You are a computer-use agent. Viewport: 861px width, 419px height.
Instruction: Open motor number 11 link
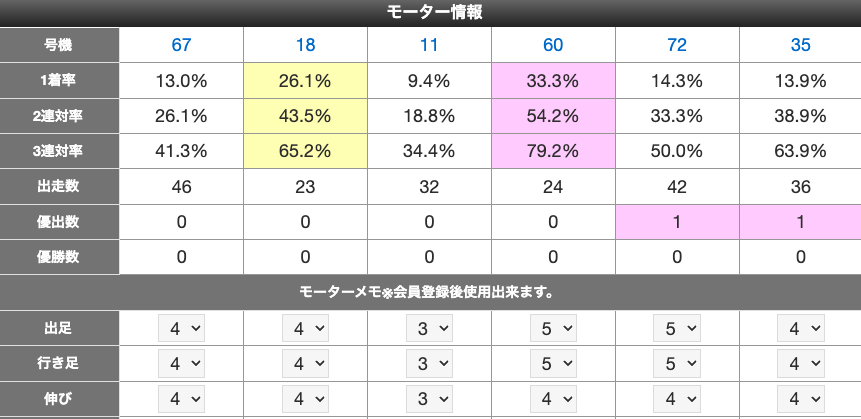(429, 45)
